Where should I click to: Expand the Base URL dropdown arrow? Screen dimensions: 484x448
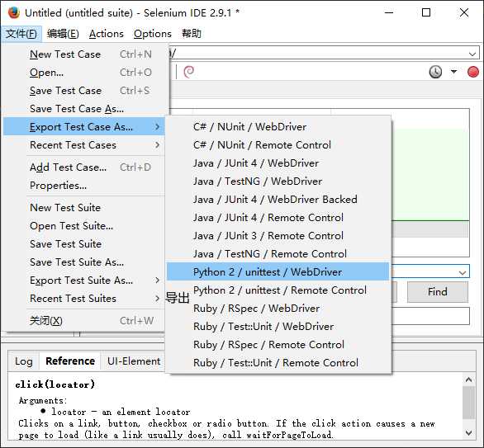(x=472, y=54)
